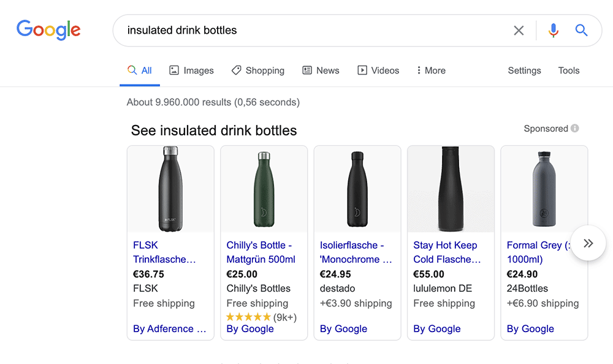Activate voice search microphone icon
Image resolution: width=613 pixels, height=364 pixels.
pos(554,30)
